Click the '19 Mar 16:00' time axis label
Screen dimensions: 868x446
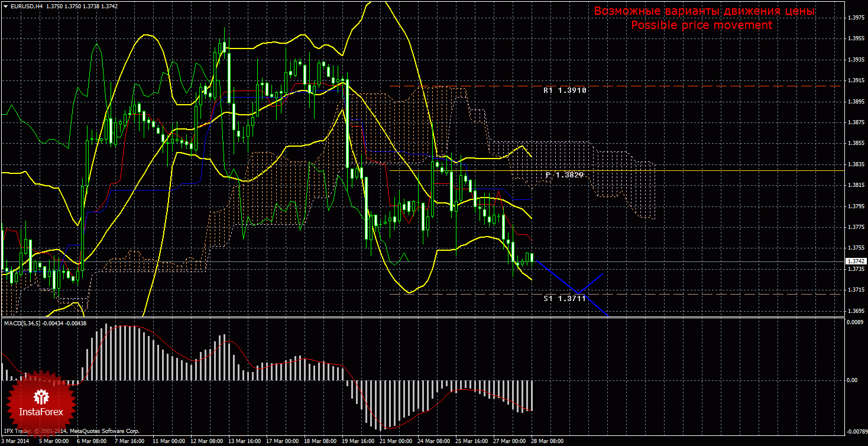(x=358, y=441)
